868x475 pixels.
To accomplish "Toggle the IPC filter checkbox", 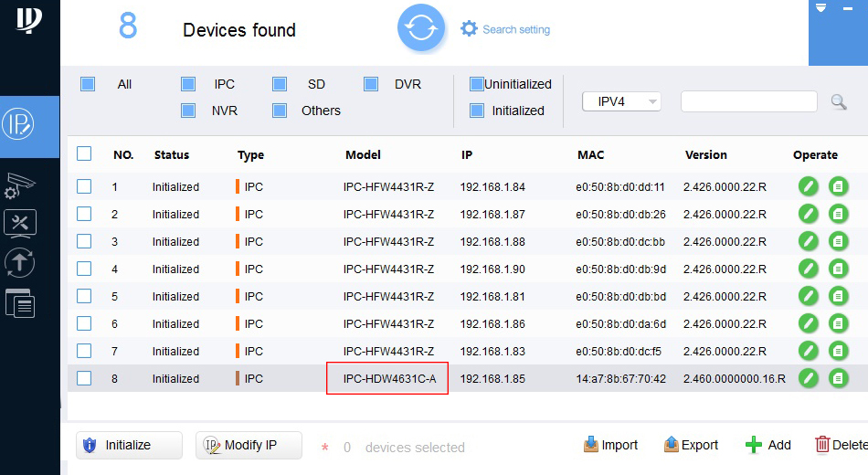I will click(x=188, y=84).
